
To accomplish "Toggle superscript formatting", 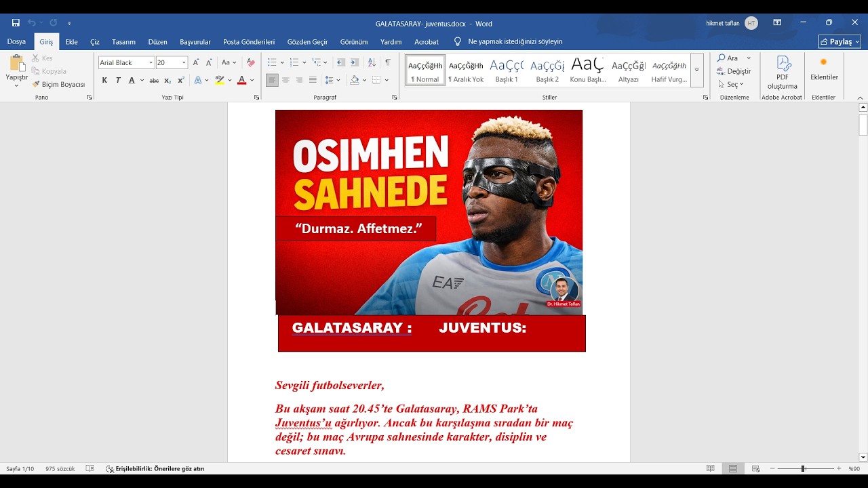I will point(181,80).
